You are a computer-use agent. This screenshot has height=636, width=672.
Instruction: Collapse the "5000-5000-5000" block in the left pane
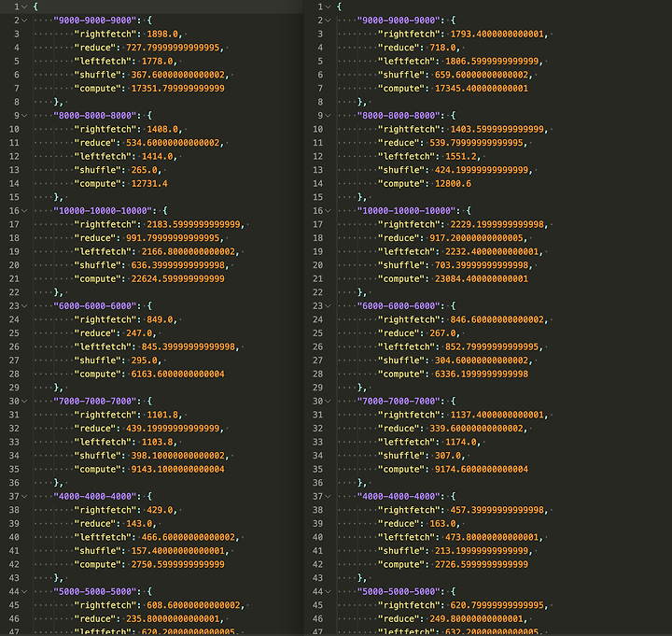(24, 591)
